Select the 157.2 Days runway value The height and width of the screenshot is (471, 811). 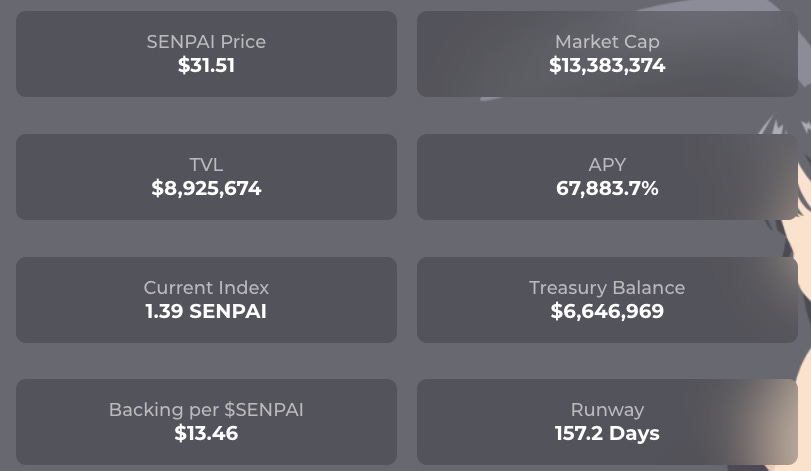point(607,433)
